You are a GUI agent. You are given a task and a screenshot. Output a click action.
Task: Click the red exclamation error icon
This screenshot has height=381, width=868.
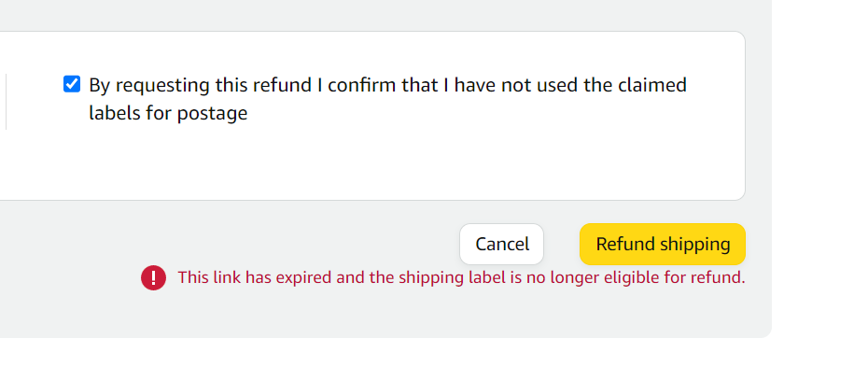pyautogui.click(x=153, y=277)
